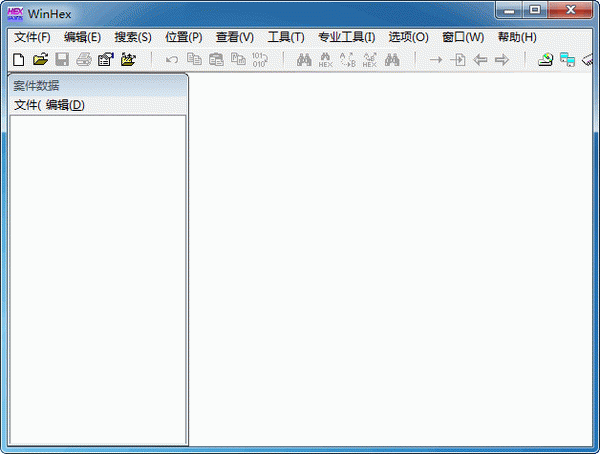Image resolution: width=600 pixels, height=454 pixels.
Task: Click the floppy disk save icon
Action: [x=62, y=60]
